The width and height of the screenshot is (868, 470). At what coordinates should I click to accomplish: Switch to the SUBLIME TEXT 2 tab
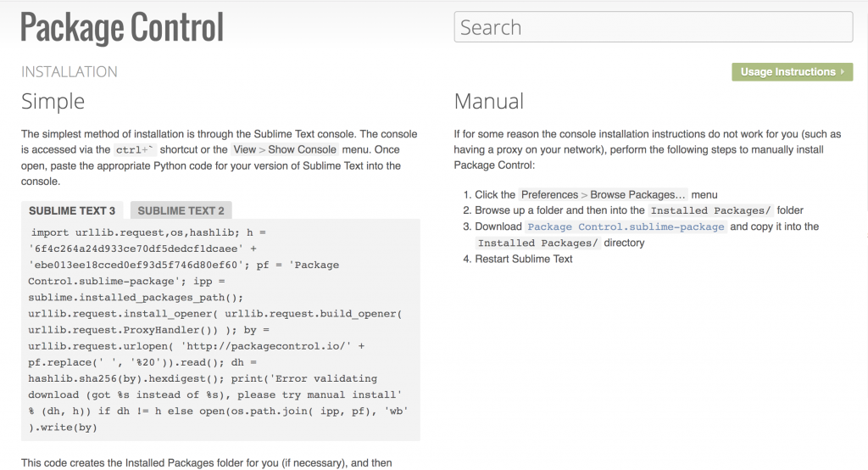(181, 210)
